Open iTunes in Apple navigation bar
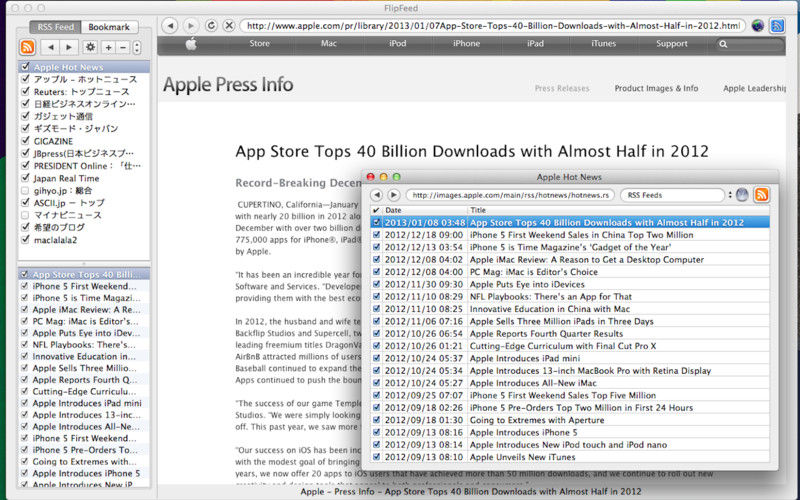Screen dimensions: 800x500 604,44
